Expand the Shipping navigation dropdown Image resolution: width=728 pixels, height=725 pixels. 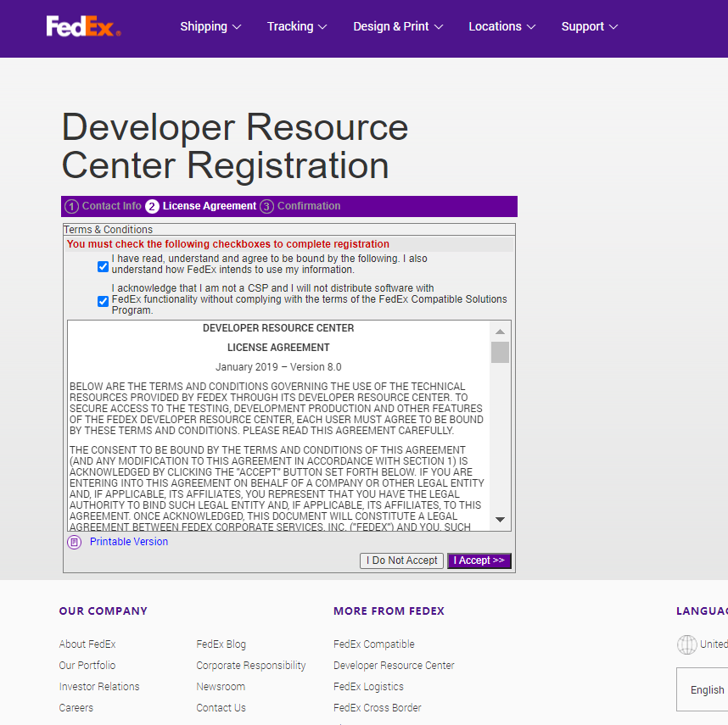click(x=210, y=26)
